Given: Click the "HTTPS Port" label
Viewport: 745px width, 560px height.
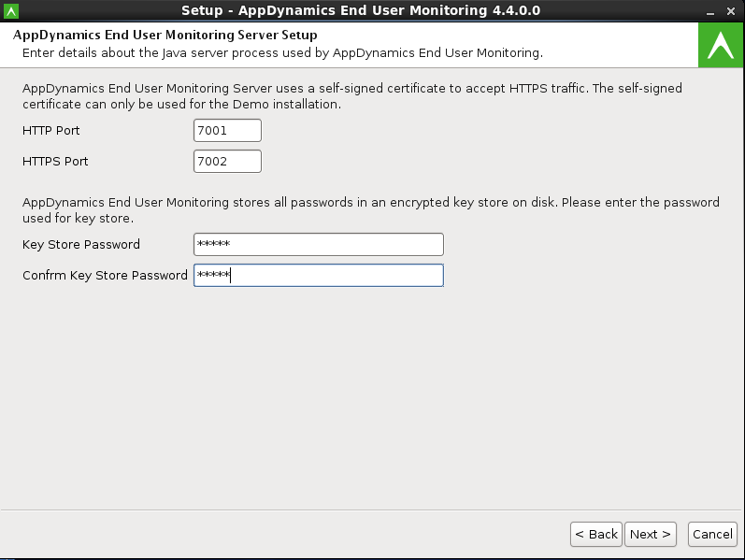Looking at the screenshot, I should point(55,162).
